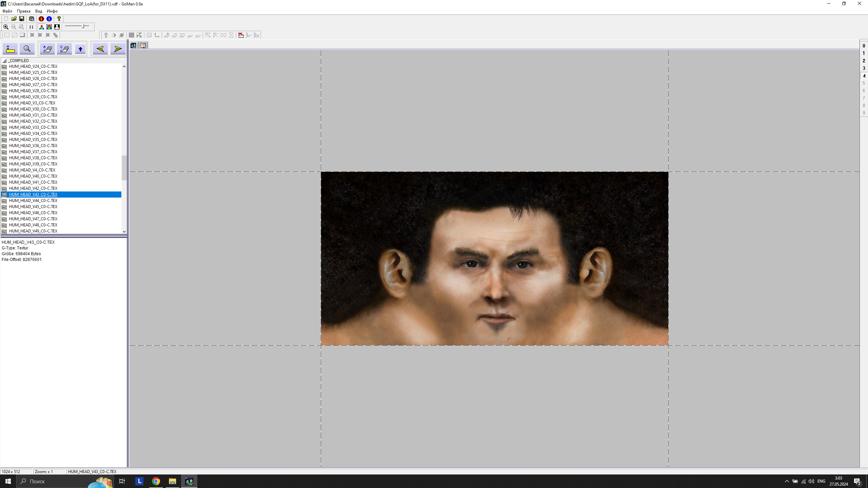
Task: Click the yellow left arrow button
Action: click(100, 49)
